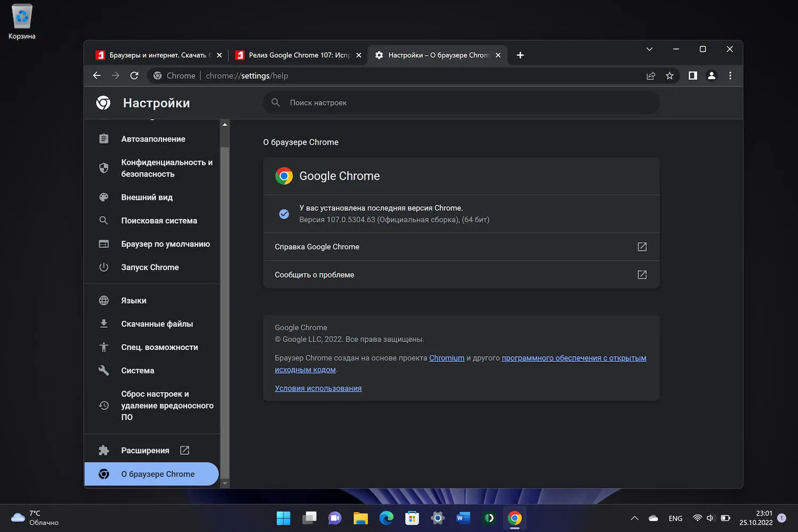Open the tab search dropdown arrow
Image resolution: width=798 pixels, height=532 pixels.
[x=649, y=49]
